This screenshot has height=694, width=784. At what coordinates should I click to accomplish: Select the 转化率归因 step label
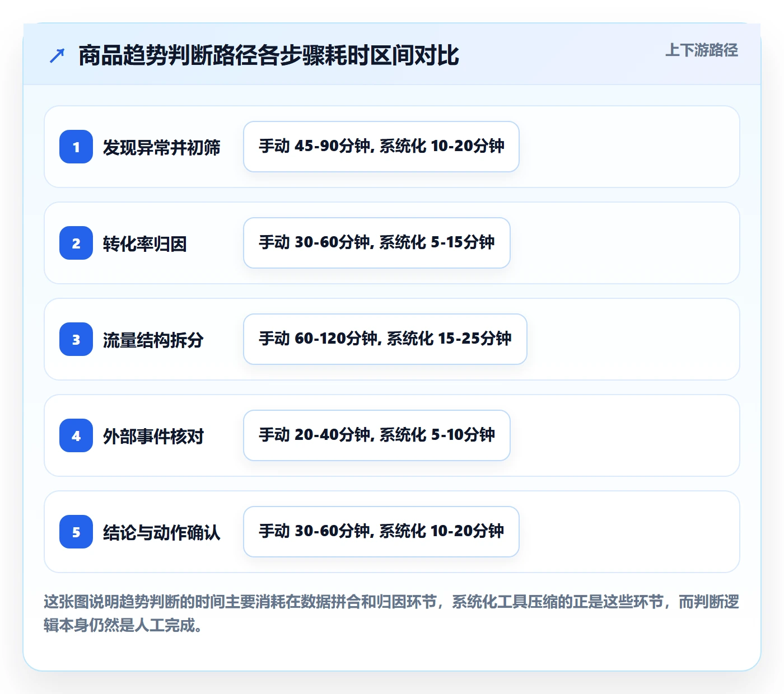pos(145,243)
